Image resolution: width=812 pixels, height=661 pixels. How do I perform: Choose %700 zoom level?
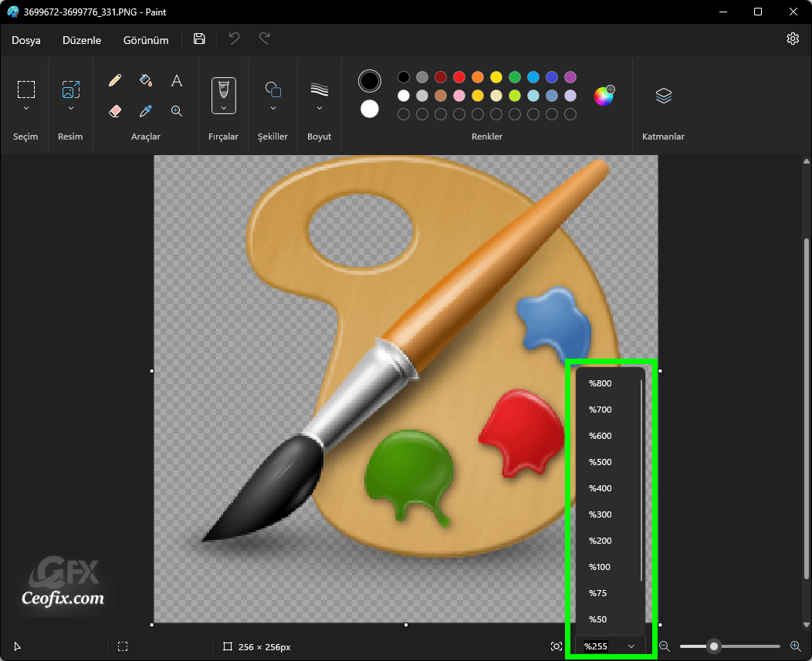click(609, 410)
